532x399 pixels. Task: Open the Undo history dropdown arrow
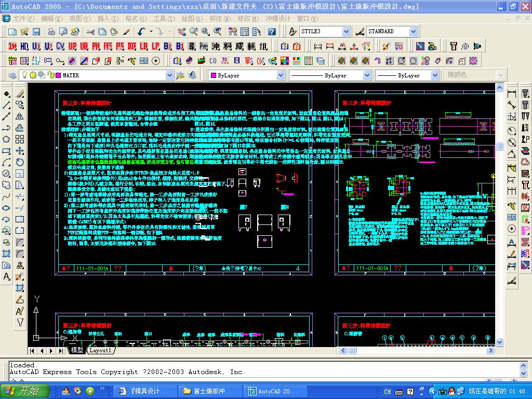coord(151,32)
